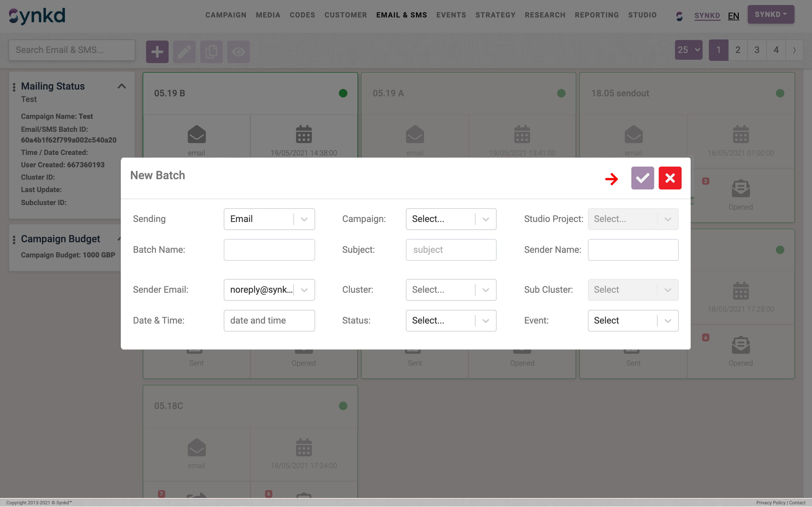This screenshot has width=812, height=507.
Task: Click the duplicate copy icon
Action: [211, 52]
